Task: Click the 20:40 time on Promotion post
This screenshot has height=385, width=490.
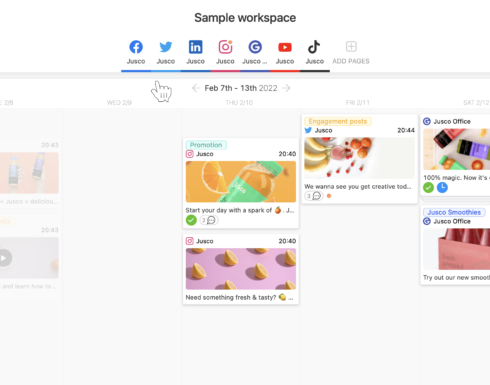Action: [x=287, y=154]
